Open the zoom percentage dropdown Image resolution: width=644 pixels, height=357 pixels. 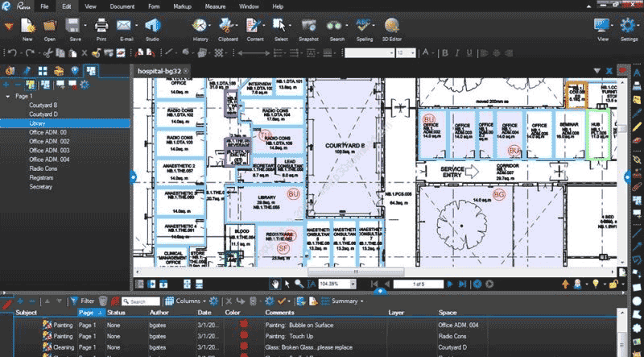[357, 284]
